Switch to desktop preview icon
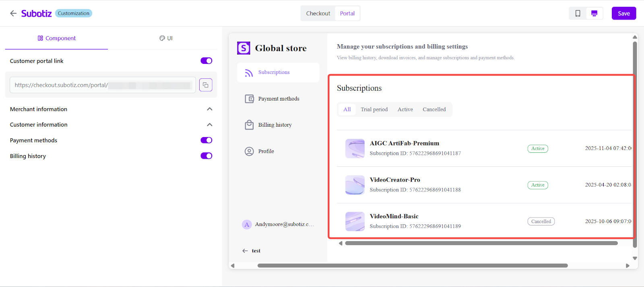The height and width of the screenshot is (287, 644). click(594, 13)
